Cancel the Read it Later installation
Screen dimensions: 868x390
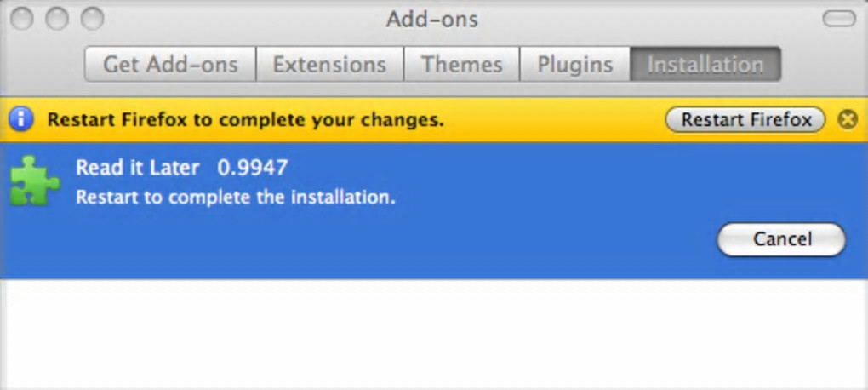point(781,239)
